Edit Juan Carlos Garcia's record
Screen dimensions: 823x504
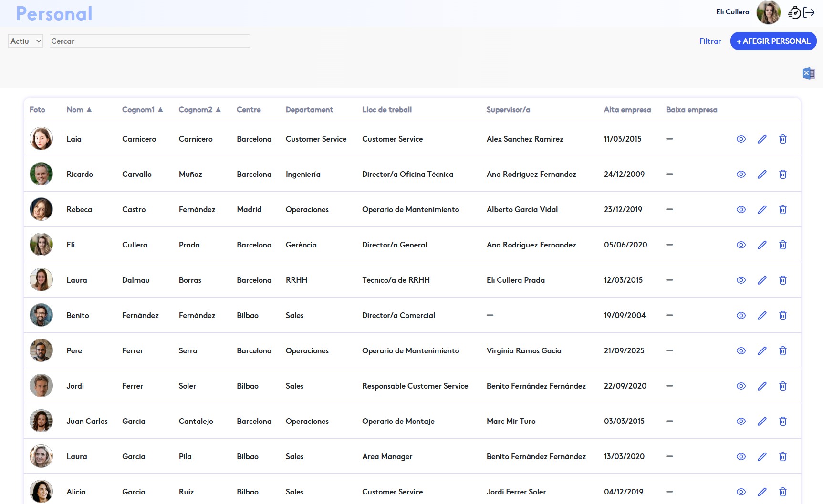tap(762, 422)
